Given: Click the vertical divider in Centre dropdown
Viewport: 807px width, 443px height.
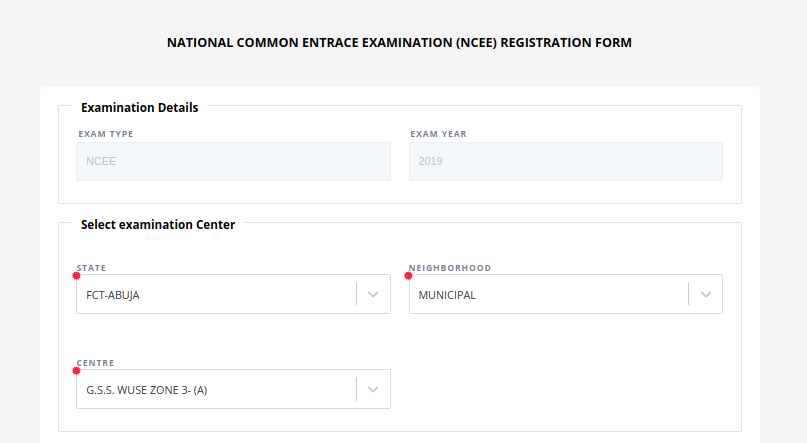Looking at the screenshot, I should [x=356, y=390].
